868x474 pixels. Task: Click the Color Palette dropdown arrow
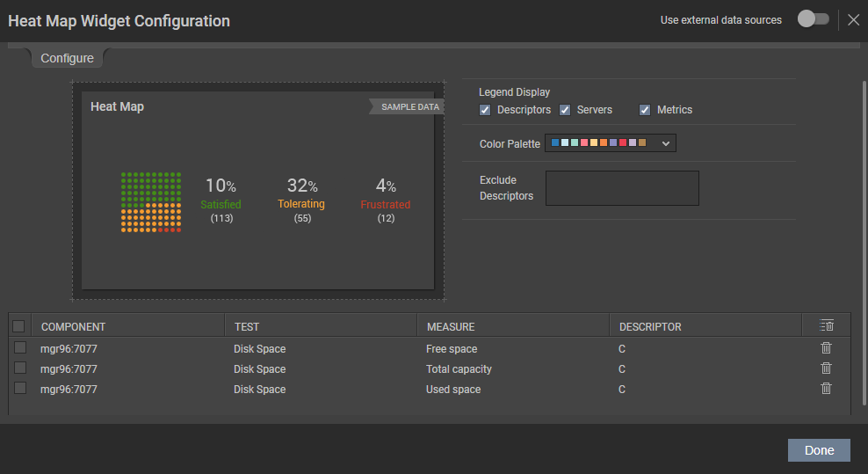[665, 143]
